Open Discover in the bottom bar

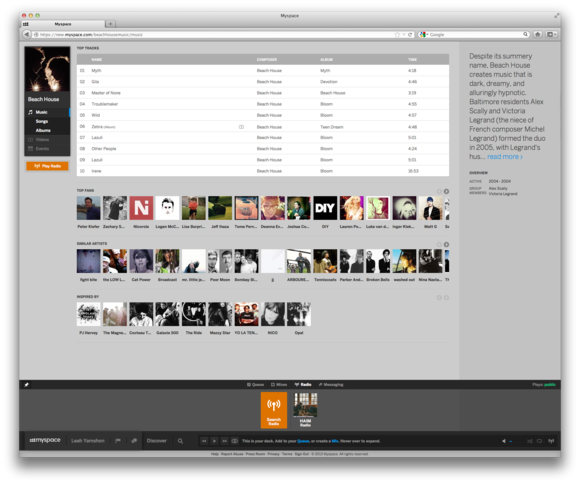(x=156, y=441)
